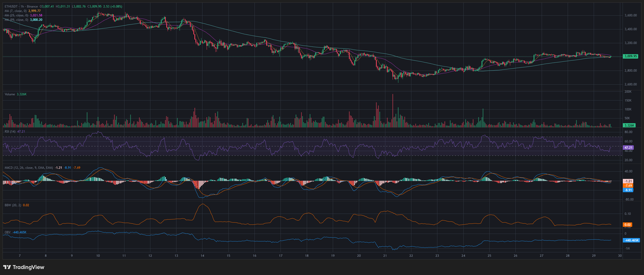The width and height of the screenshot is (644, 275).
Task: Click the volume value label 3.326K
Action: point(629,125)
